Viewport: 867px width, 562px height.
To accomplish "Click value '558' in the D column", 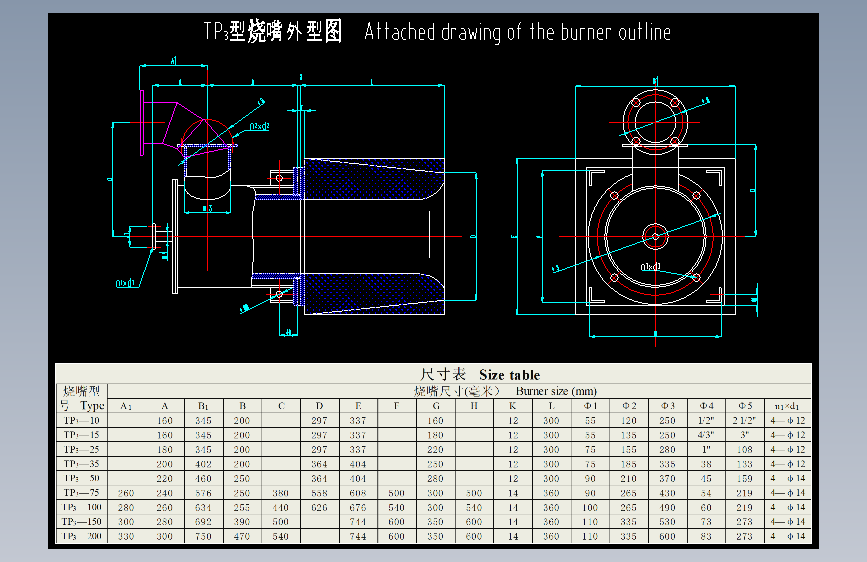I will coord(319,493).
